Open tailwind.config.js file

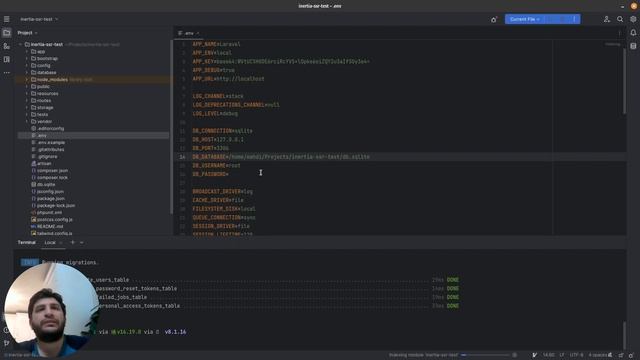tap(52, 233)
